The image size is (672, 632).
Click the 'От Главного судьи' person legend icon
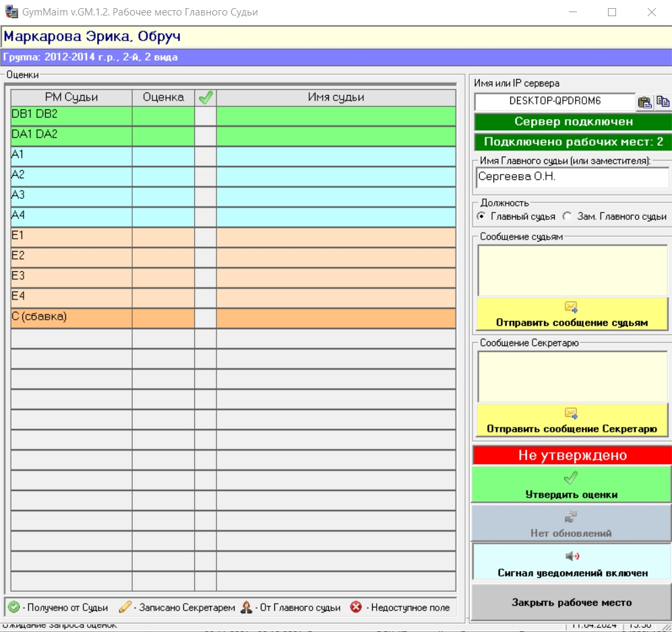(247, 607)
